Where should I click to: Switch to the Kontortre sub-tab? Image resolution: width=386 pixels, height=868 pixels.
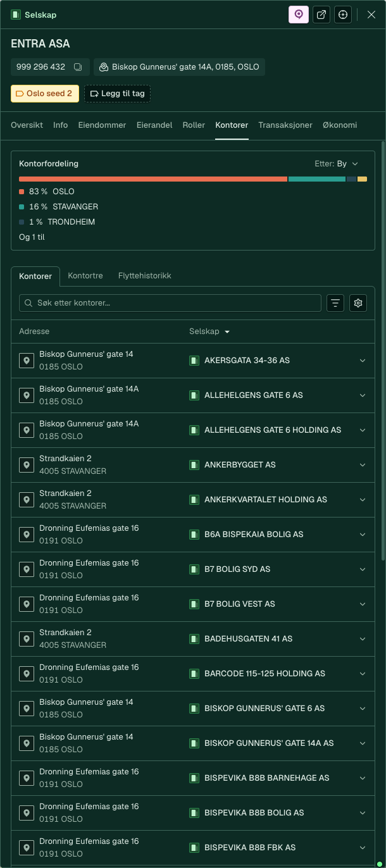(85, 276)
